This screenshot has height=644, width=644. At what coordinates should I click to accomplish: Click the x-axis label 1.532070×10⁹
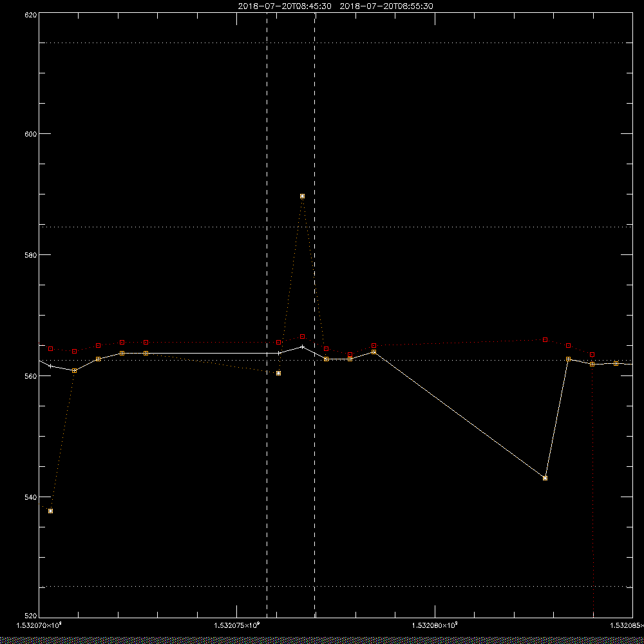pos(39,625)
